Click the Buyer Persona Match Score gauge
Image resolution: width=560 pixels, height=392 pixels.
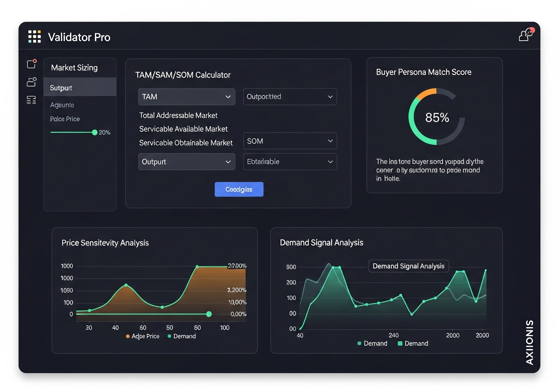(x=436, y=117)
